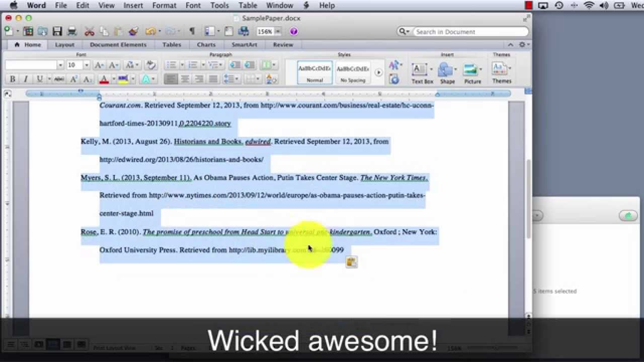
Task: Click the Text Box insert icon
Action: [x=419, y=69]
